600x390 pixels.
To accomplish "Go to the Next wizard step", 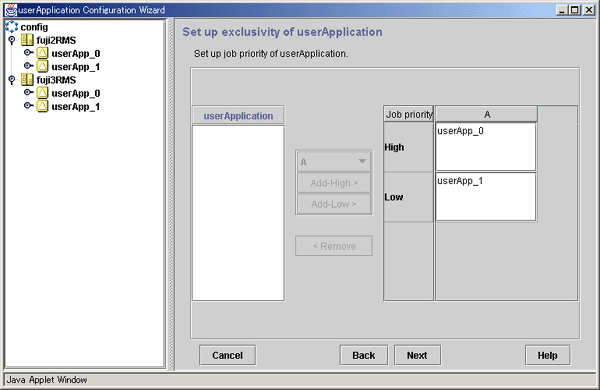I will coord(417,355).
